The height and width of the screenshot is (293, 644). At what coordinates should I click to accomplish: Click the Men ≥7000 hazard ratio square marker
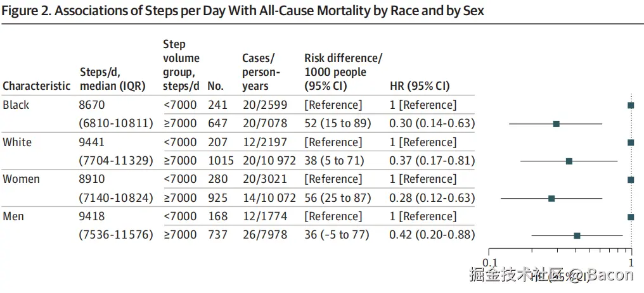click(577, 235)
